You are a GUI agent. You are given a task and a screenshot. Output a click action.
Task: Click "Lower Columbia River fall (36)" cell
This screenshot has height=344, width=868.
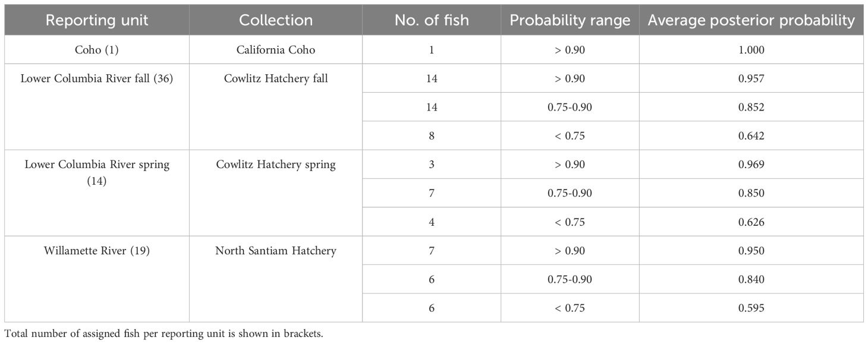(96, 79)
